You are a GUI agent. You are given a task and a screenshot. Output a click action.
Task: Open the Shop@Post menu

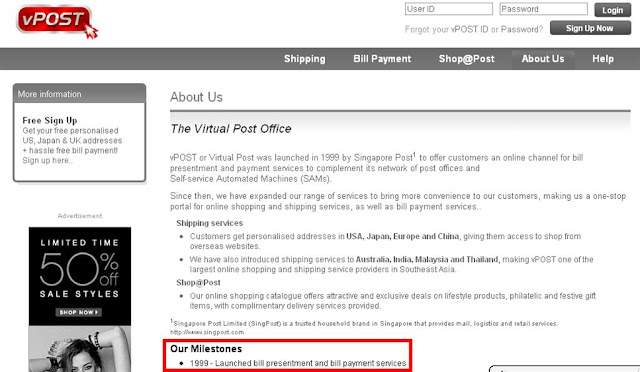(467, 59)
